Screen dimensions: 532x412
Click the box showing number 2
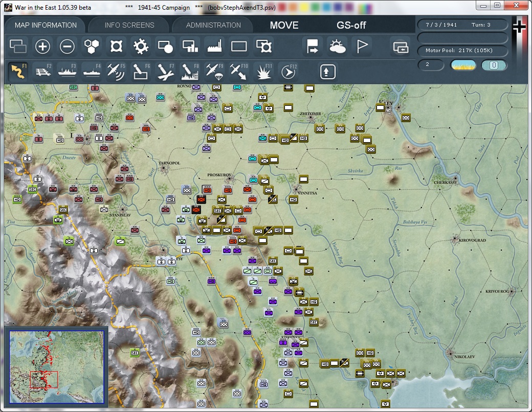[431, 64]
